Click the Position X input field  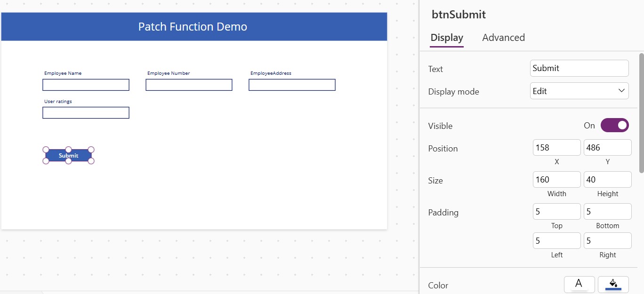(556, 148)
